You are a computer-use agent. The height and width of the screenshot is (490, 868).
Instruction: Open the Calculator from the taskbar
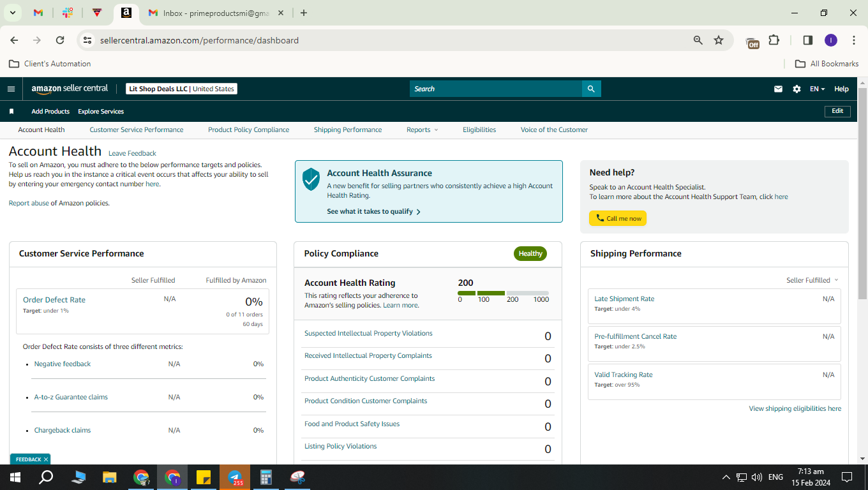coord(266,477)
